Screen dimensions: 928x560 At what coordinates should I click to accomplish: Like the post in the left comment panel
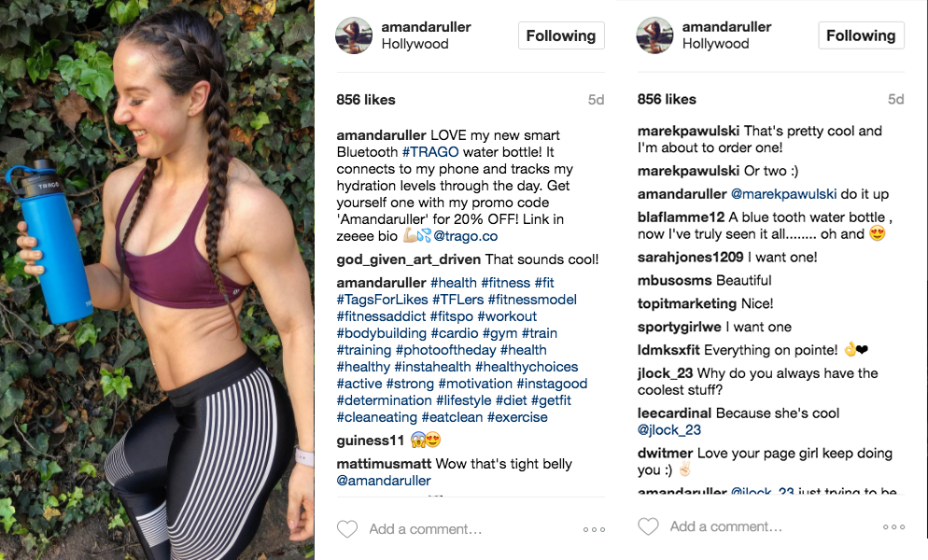347,529
